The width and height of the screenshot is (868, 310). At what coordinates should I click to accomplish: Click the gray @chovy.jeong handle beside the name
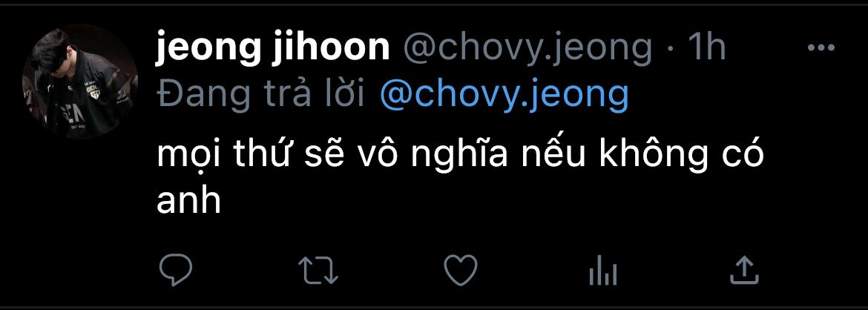(x=527, y=49)
